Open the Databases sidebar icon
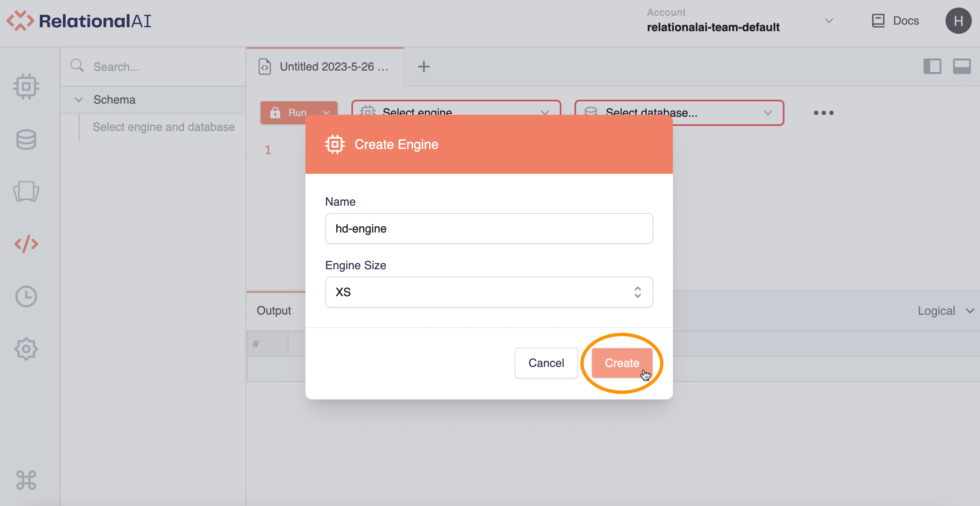980x506 pixels. click(26, 139)
